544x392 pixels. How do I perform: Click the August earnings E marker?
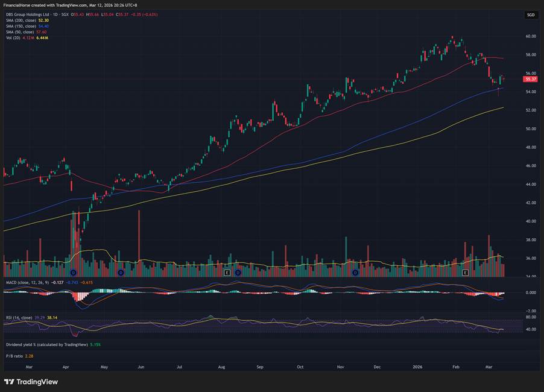(x=227, y=273)
